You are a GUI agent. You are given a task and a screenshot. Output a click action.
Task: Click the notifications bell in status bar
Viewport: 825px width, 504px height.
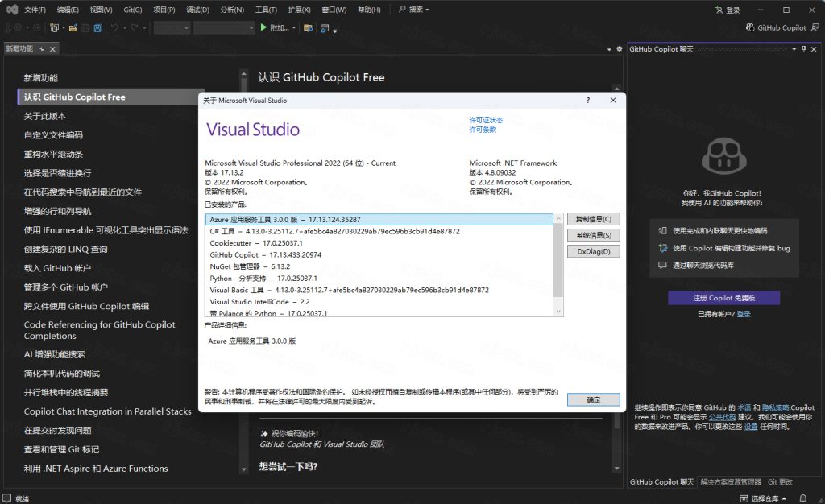[803, 498]
